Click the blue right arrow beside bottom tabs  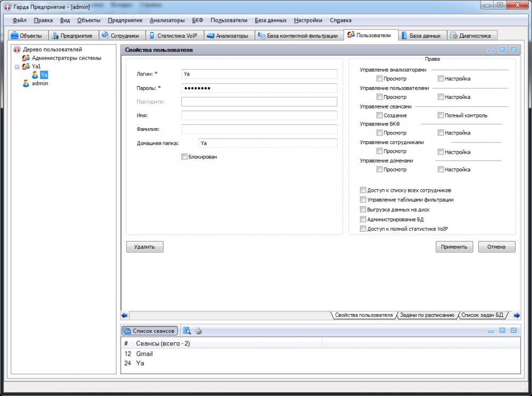tap(516, 315)
